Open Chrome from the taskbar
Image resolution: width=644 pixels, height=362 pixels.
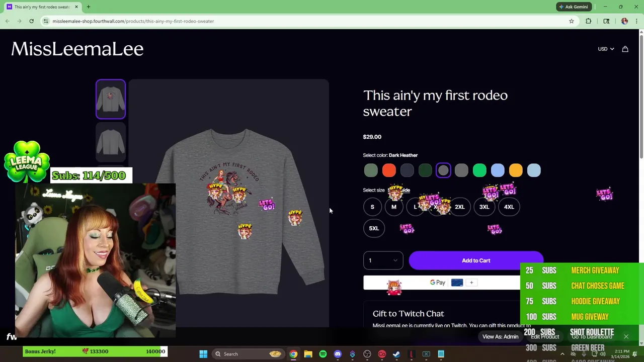pyautogui.click(x=293, y=354)
